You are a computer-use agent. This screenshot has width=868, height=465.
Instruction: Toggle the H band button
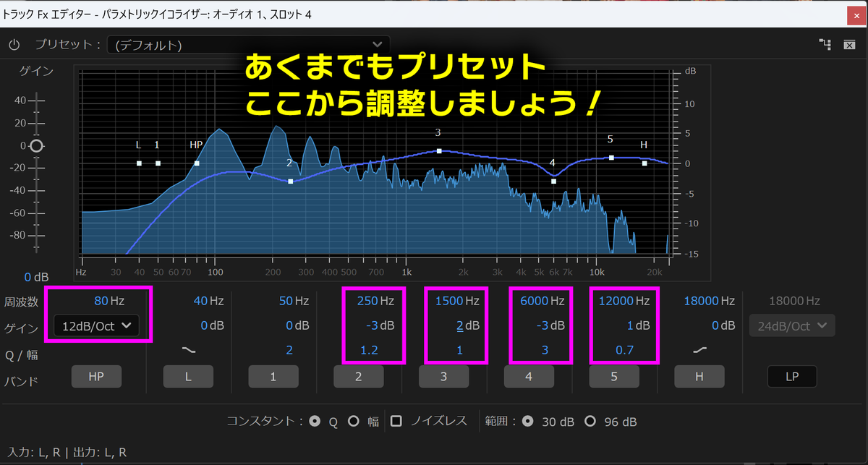(x=700, y=377)
